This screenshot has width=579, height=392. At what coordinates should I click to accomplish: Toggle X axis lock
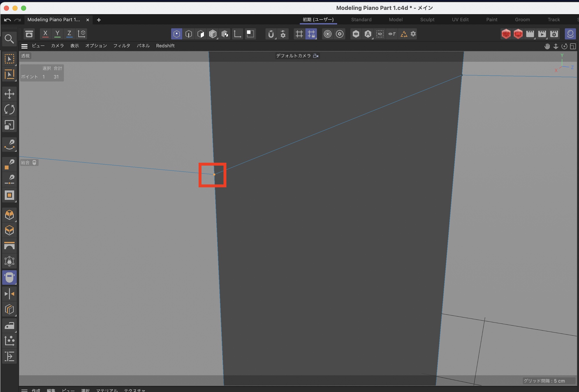point(45,34)
